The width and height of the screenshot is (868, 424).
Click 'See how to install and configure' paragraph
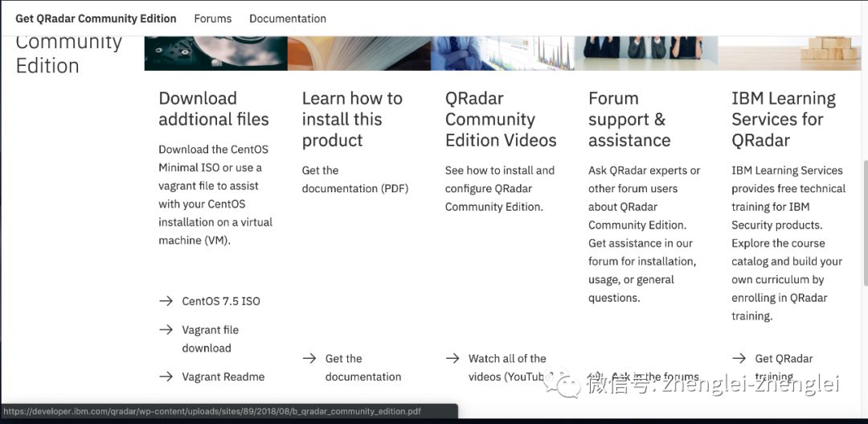click(500, 188)
